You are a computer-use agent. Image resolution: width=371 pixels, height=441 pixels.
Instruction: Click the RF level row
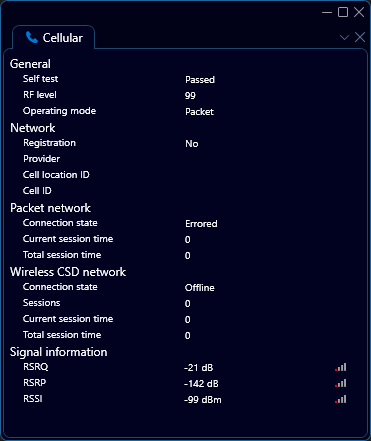click(185, 95)
